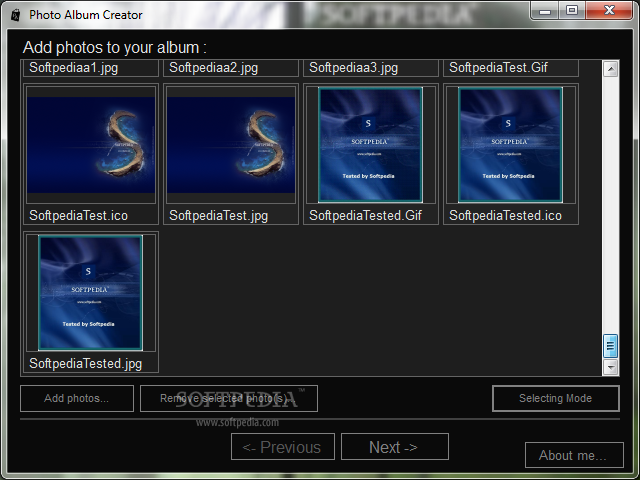
Task: Select the SoftpediaTested.jpg thumbnail
Action: pyautogui.click(x=91, y=292)
